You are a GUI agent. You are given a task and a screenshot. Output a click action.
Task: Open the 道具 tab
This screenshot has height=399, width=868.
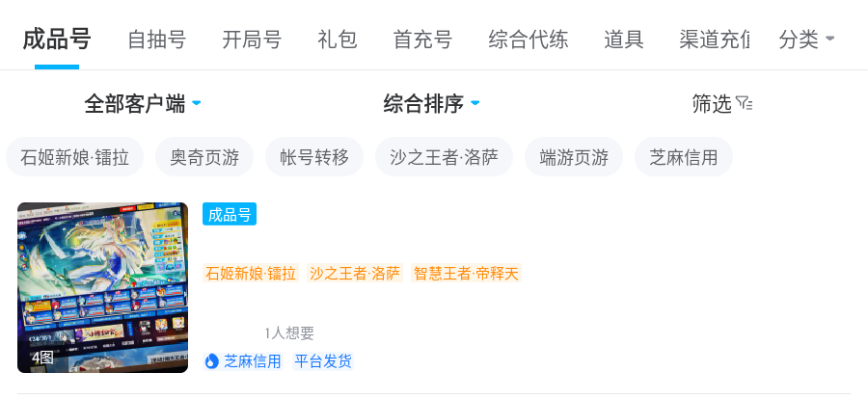(624, 40)
